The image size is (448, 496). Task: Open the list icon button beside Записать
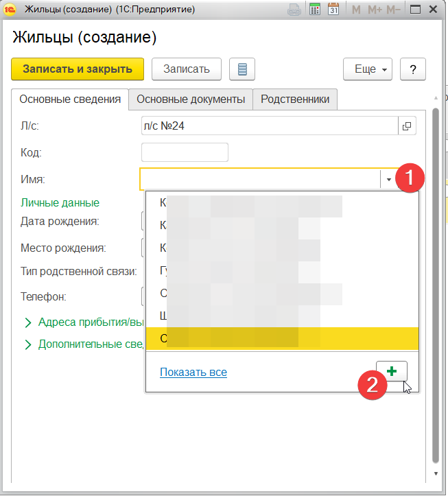(x=242, y=69)
